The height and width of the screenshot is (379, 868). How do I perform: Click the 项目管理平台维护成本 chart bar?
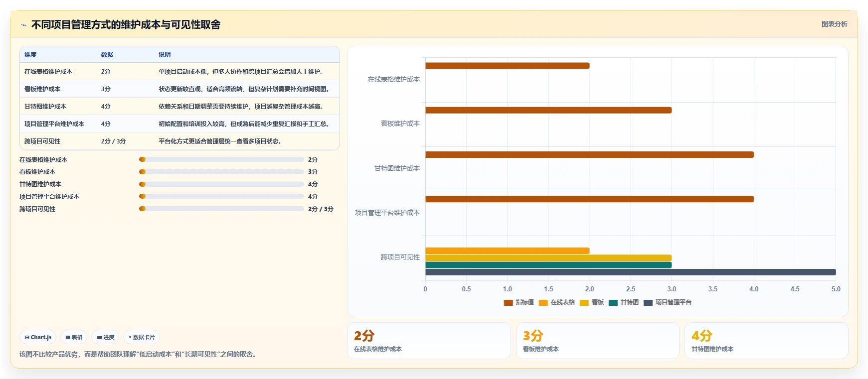pyautogui.click(x=589, y=199)
